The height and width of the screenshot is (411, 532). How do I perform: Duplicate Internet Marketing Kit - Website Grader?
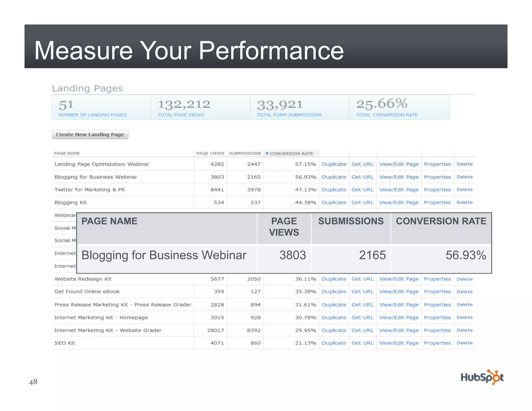pos(334,330)
